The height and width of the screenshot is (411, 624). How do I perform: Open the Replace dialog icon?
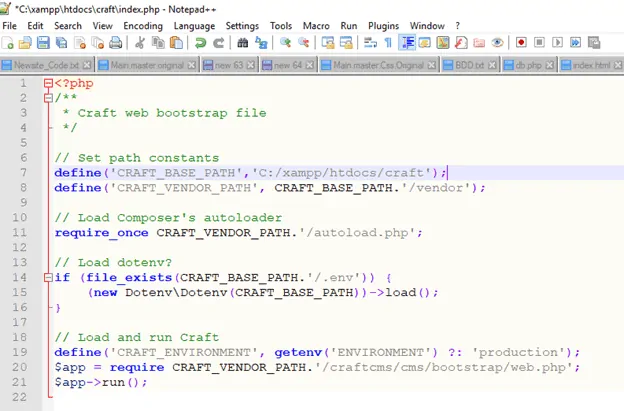click(x=261, y=43)
